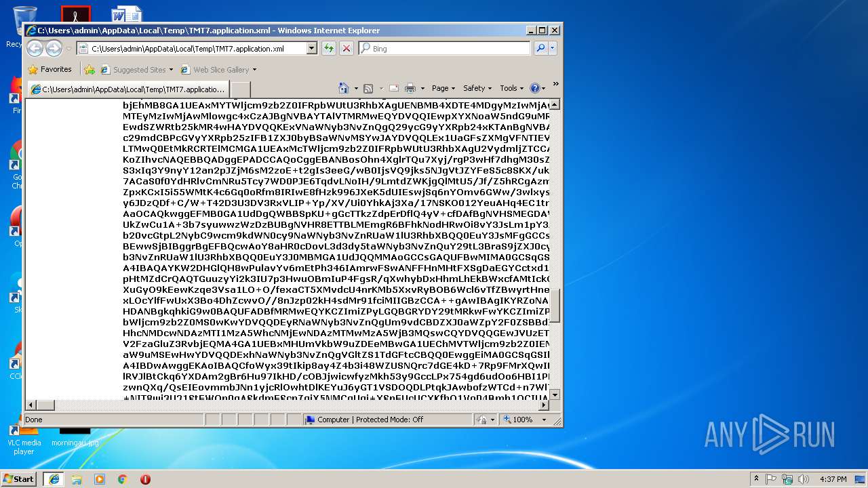The width and height of the screenshot is (868, 488).
Task: Open Web Slice Gallery link
Action: pyautogui.click(x=215, y=69)
